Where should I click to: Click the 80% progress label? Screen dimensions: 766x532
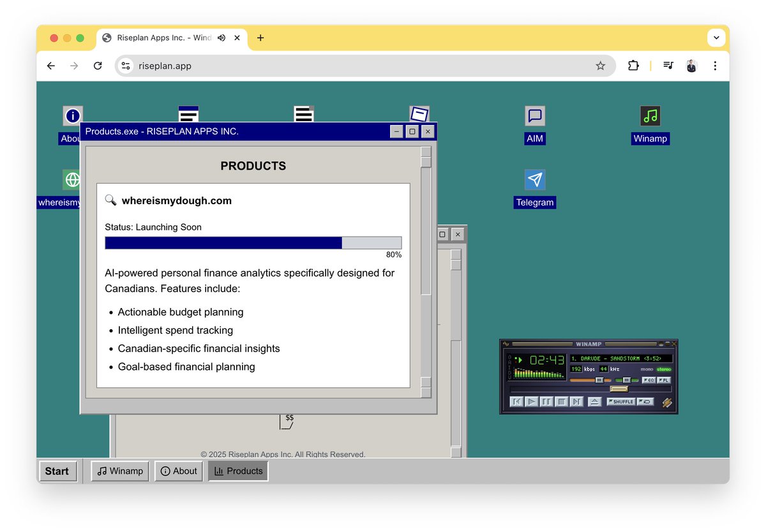pyautogui.click(x=394, y=255)
